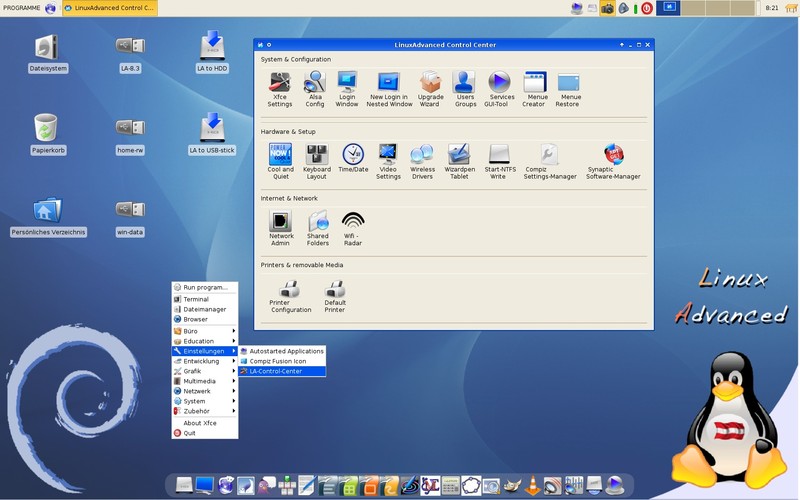Expand the Zubehör submenu
The width and height of the screenshot is (800, 500).
205,411
